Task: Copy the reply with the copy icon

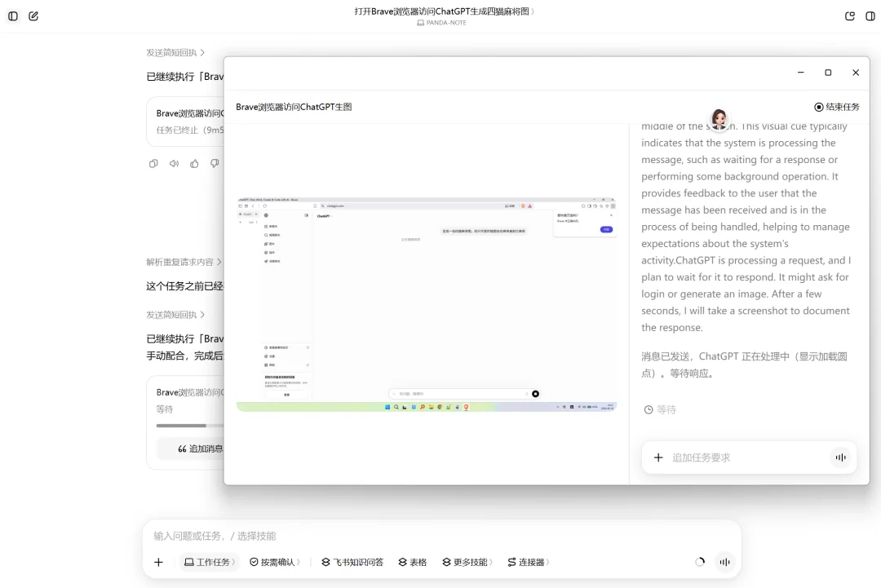Action: [x=153, y=163]
